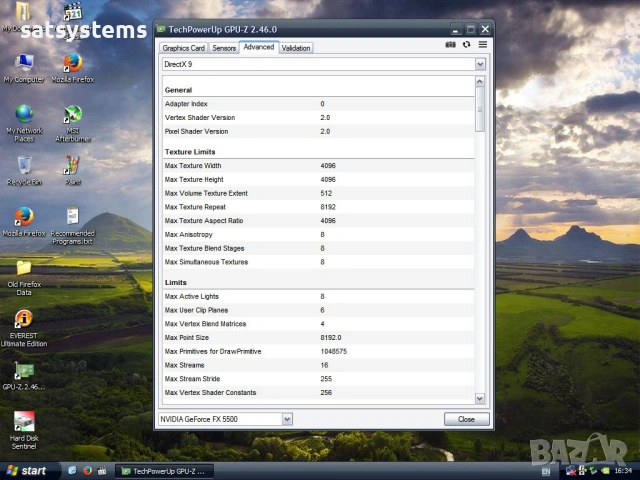
Task: Select the Max Anisotropy row
Action: [x=318, y=234]
